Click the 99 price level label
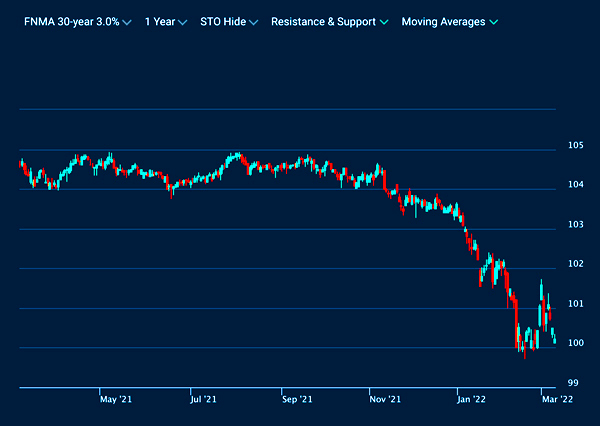The image size is (600, 426). coord(572,383)
